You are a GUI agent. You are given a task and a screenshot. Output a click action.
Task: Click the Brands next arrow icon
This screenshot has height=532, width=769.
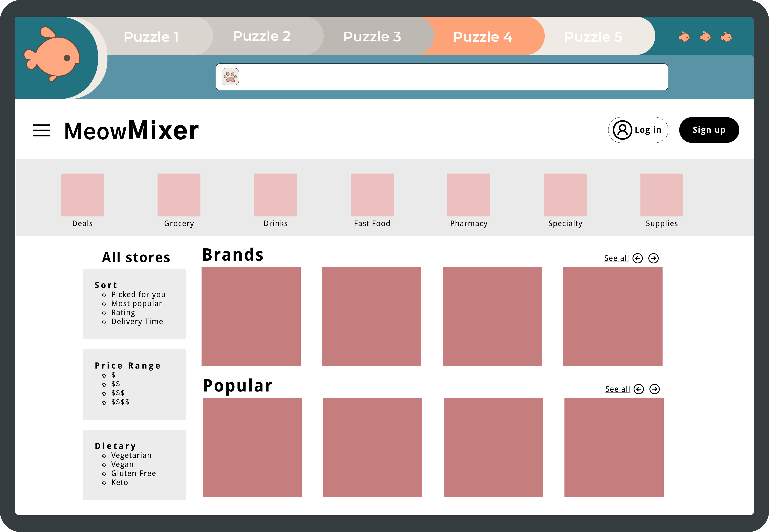click(653, 258)
